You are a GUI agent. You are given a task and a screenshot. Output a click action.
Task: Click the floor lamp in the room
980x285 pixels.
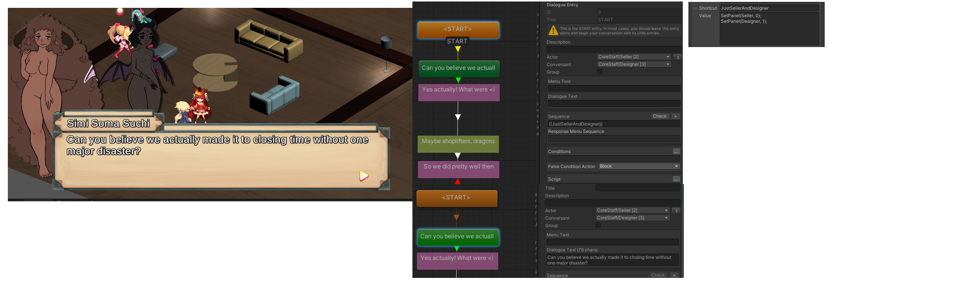pyautogui.click(x=386, y=54)
